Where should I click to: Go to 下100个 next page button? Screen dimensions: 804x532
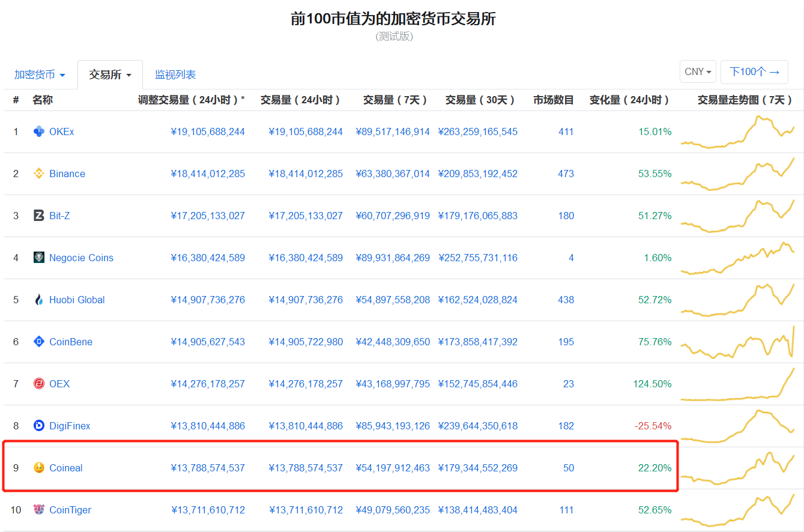pyautogui.click(x=754, y=72)
